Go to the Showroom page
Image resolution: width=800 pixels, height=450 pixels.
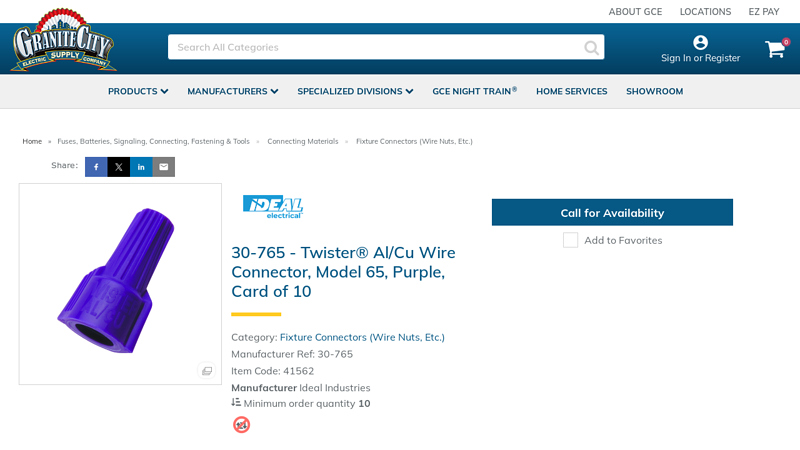[654, 91]
